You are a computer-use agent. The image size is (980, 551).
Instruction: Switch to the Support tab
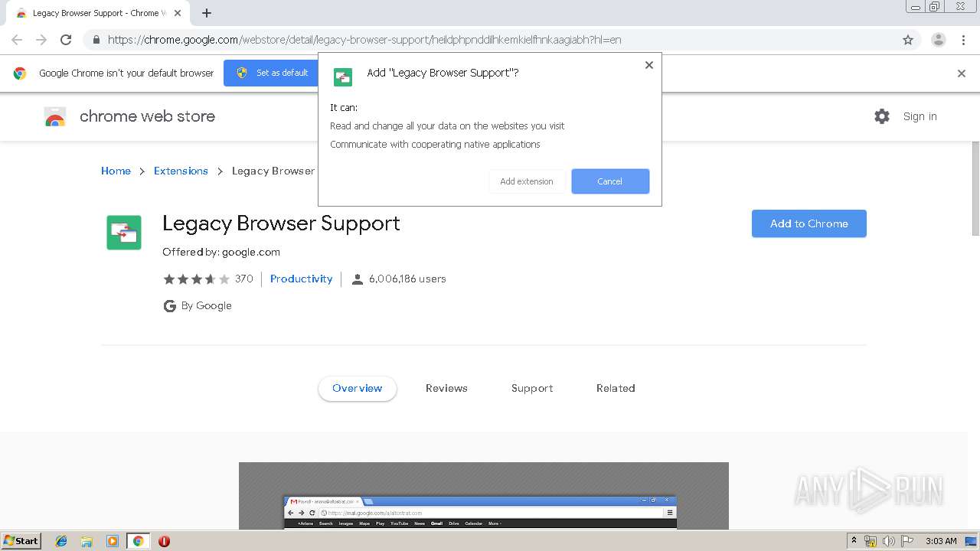point(532,388)
